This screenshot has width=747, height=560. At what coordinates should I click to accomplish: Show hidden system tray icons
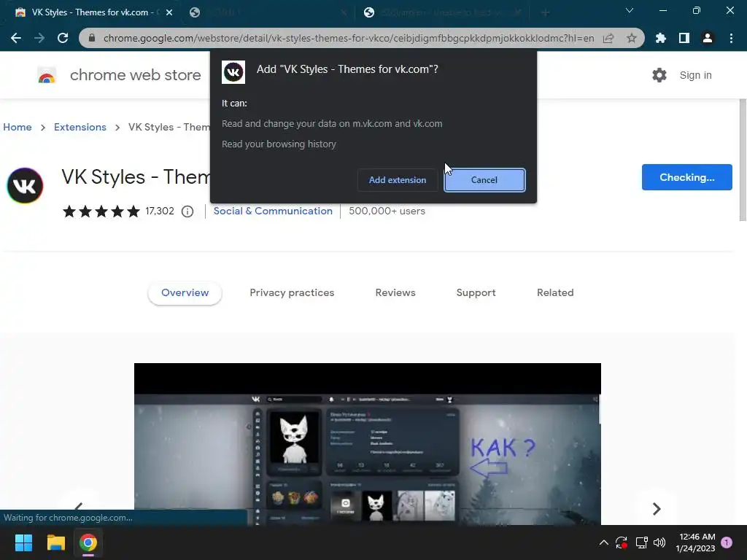603,542
